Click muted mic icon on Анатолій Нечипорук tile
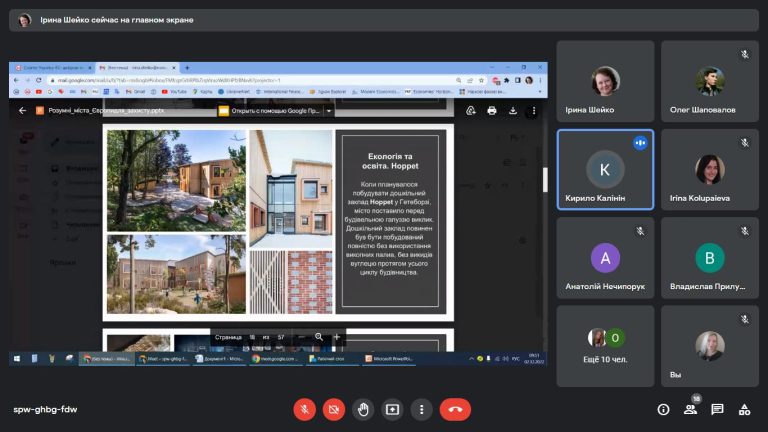768x432 pixels. [x=640, y=231]
